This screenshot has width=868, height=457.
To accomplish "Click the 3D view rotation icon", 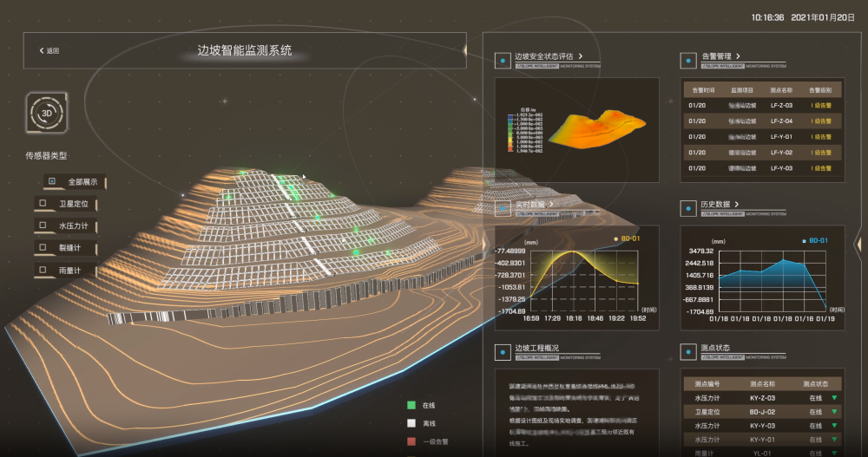I will pyautogui.click(x=46, y=113).
